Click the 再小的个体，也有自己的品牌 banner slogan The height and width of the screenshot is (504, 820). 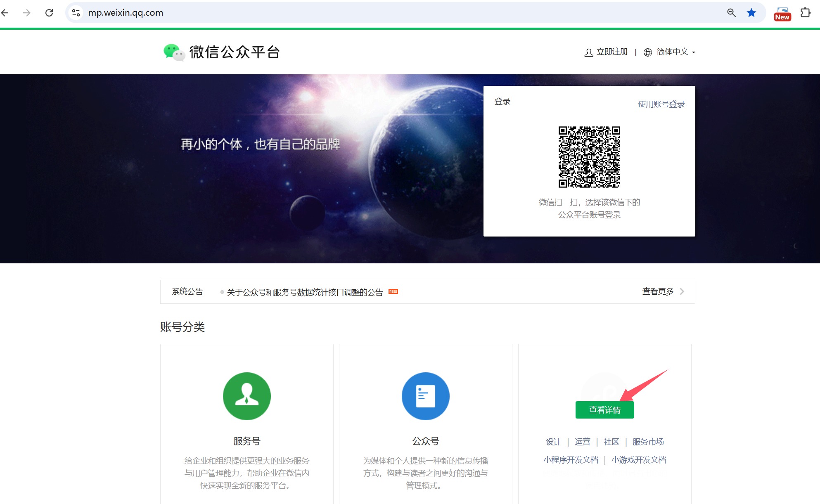(261, 144)
